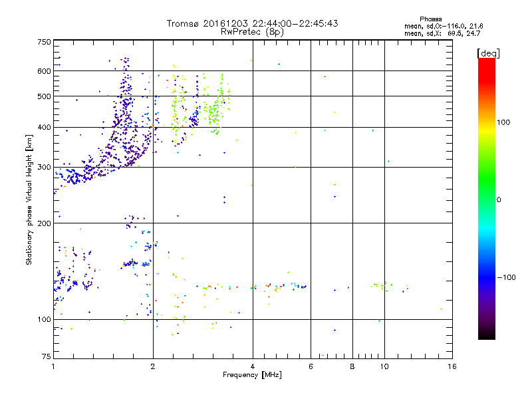This screenshot has width=532, height=399.
Task: Click the colorbar tick label '100'
Action: [x=503, y=122]
